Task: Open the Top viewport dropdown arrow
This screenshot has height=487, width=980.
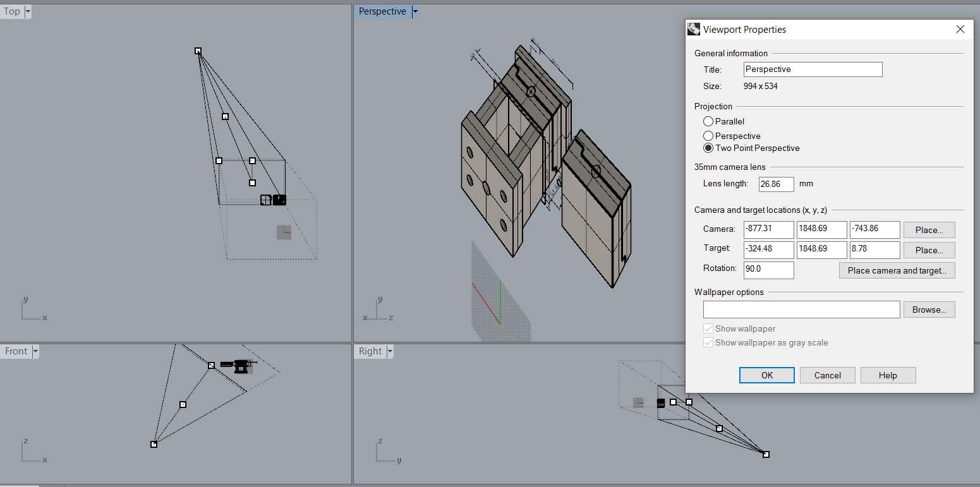Action: (27, 11)
